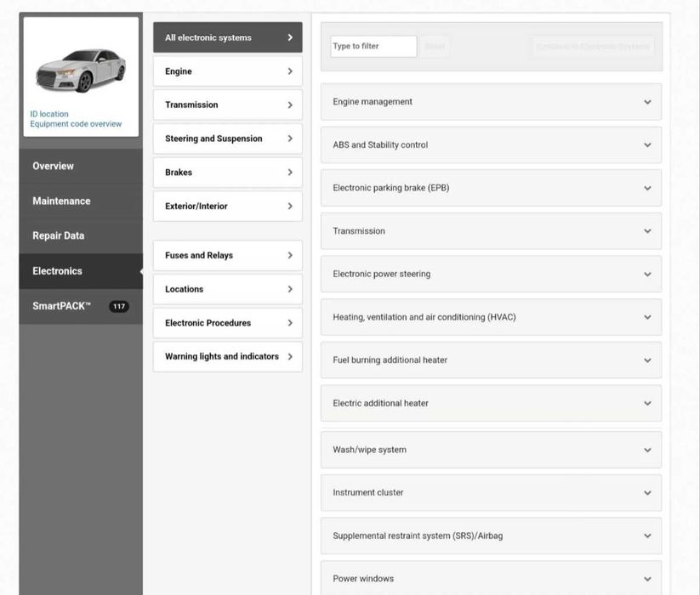This screenshot has width=700, height=595.
Task: Click the Electronic Procedures chevron arrow
Action: tap(290, 323)
